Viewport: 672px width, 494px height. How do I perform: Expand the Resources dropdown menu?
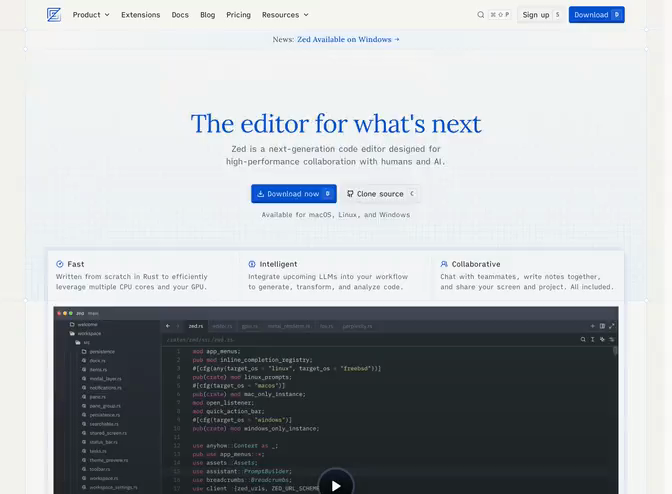pyautogui.click(x=285, y=15)
